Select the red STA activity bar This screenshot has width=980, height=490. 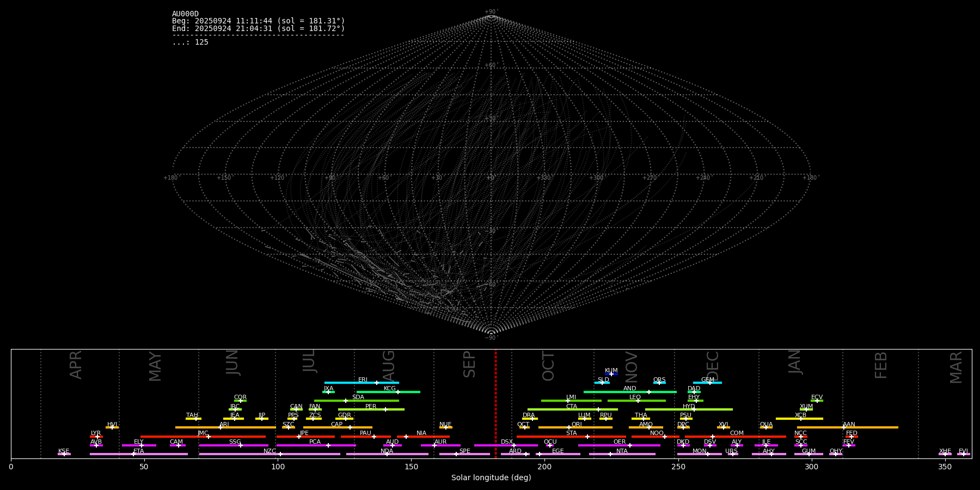(571, 437)
